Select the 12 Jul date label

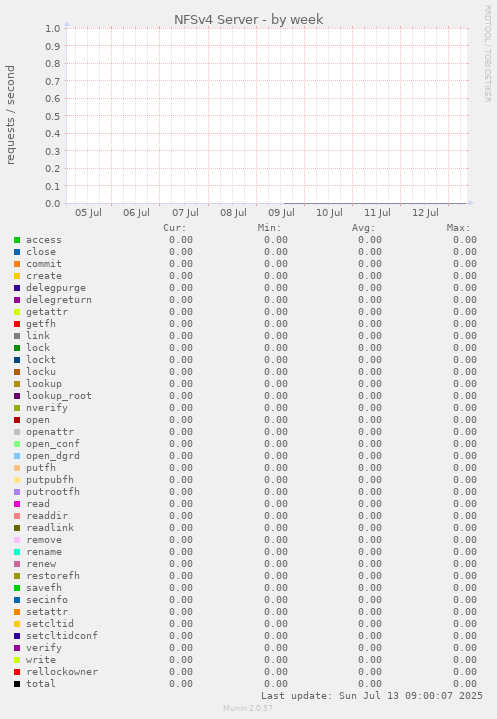pos(425,213)
